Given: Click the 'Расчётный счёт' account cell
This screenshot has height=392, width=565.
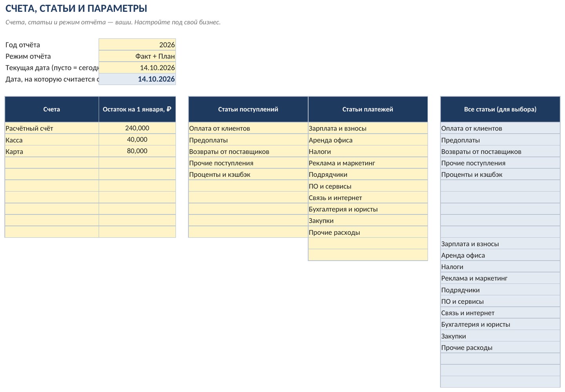Looking at the screenshot, I should click(x=52, y=128).
